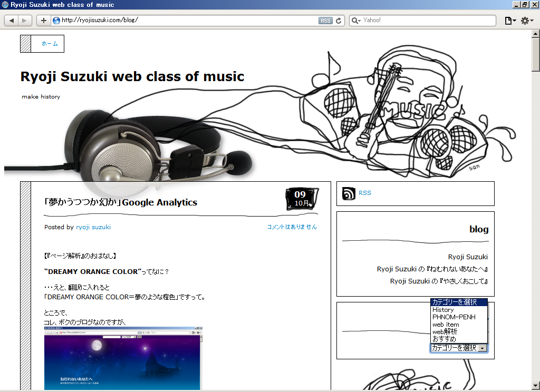Collapse the カテゴリーを選択 dropdown arrow
Image resolution: width=540 pixels, height=392 pixels.
(482, 348)
